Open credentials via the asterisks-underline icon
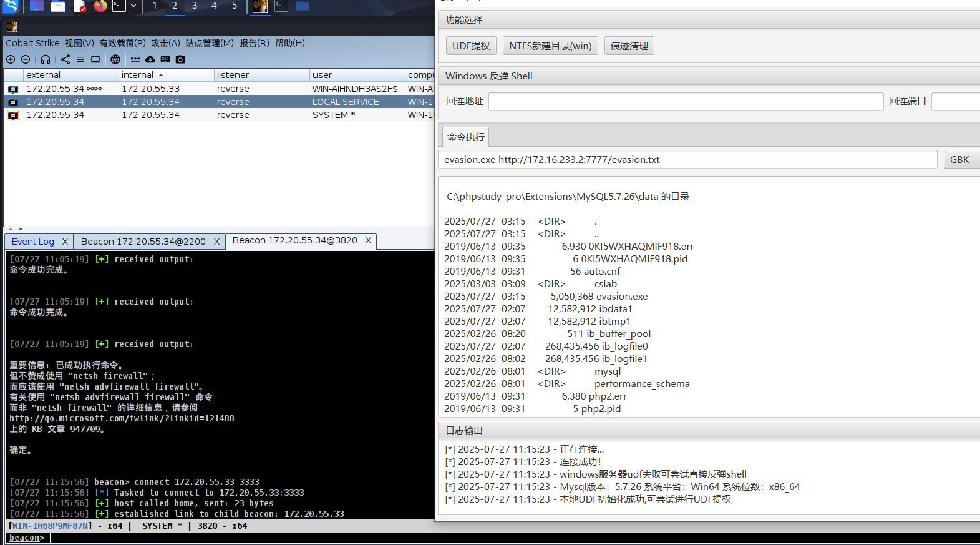Image resolution: width=980 pixels, height=545 pixels. [135, 59]
